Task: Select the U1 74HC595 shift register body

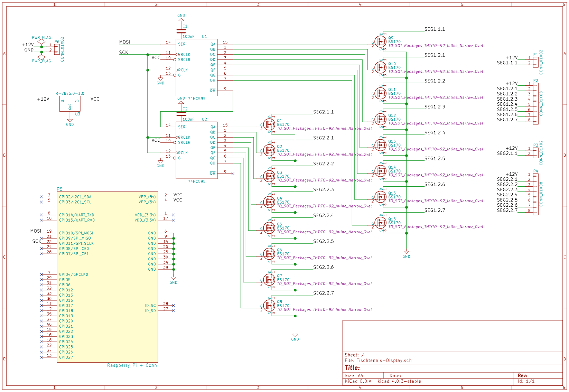Action: coord(196,67)
